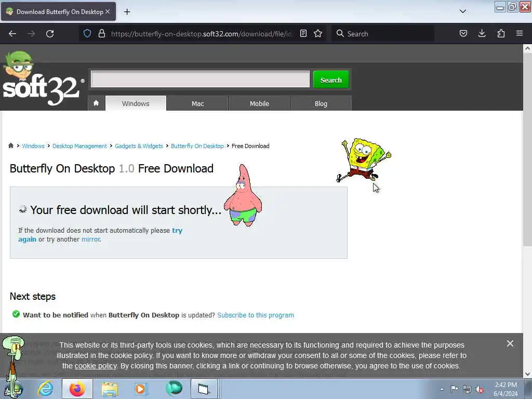Click the Action Center flag tray icon
The width and height of the screenshot is (532, 399).
click(x=454, y=389)
